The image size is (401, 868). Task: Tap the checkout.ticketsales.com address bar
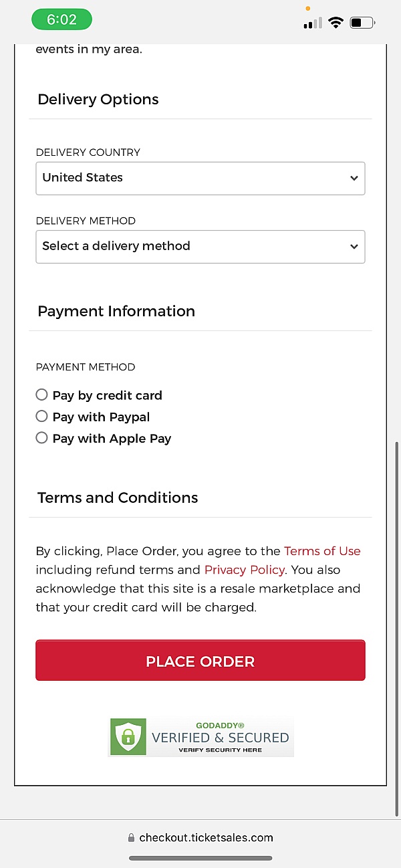pos(206,838)
